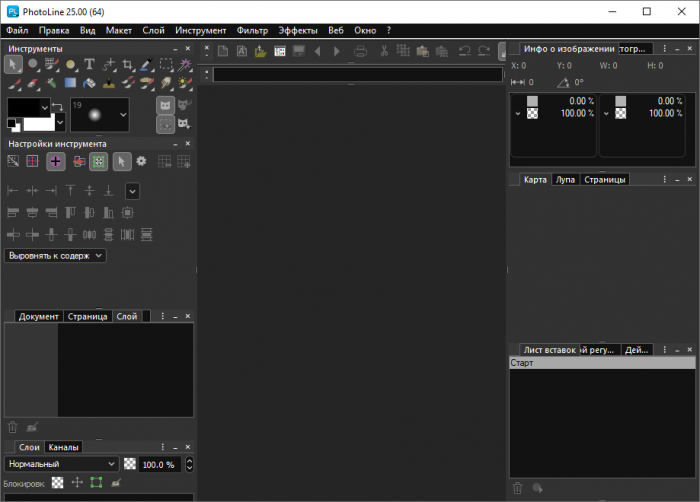Open tool settings gear icon
Image resolution: width=700 pixels, height=502 pixels.
point(141,161)
